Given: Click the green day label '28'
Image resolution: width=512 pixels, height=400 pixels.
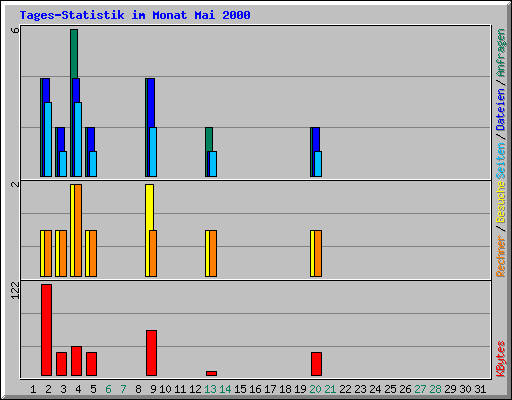Looking at the screenshot, I should point(435,389).
